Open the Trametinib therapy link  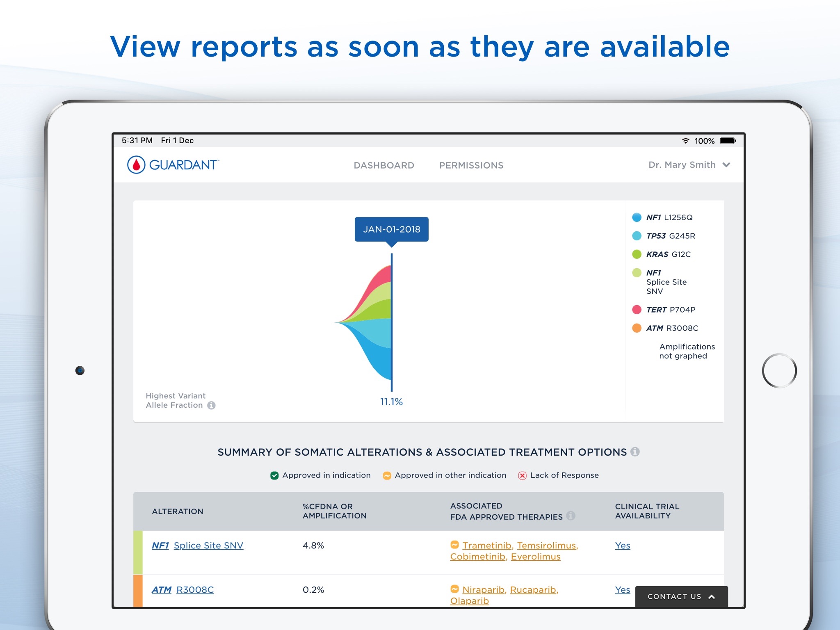[487, 546]
